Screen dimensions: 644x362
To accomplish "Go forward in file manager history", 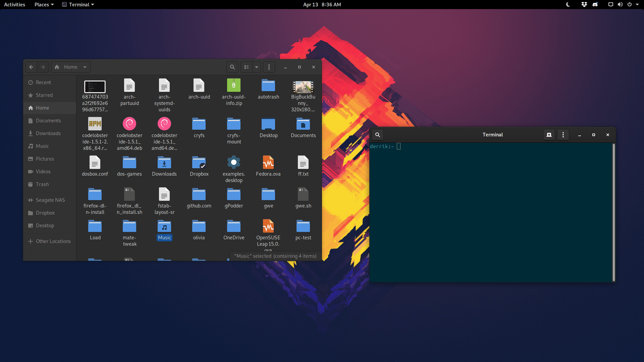I will 43,67.
